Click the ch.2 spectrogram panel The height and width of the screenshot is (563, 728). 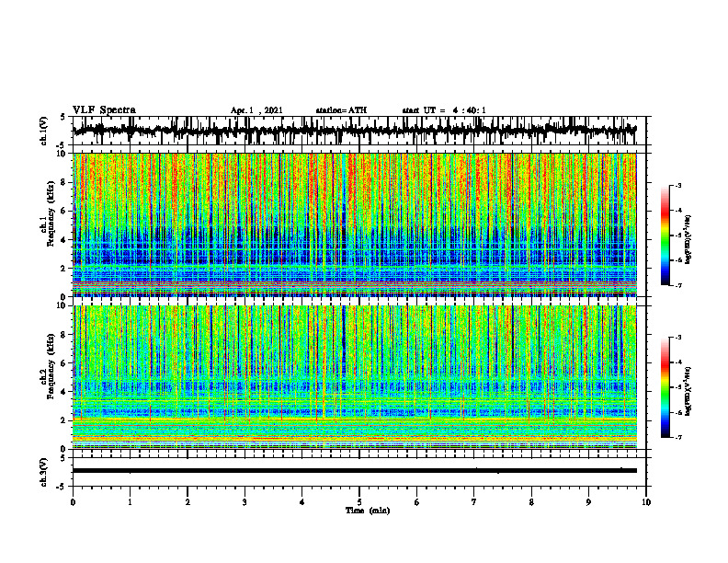click(355, 377)
